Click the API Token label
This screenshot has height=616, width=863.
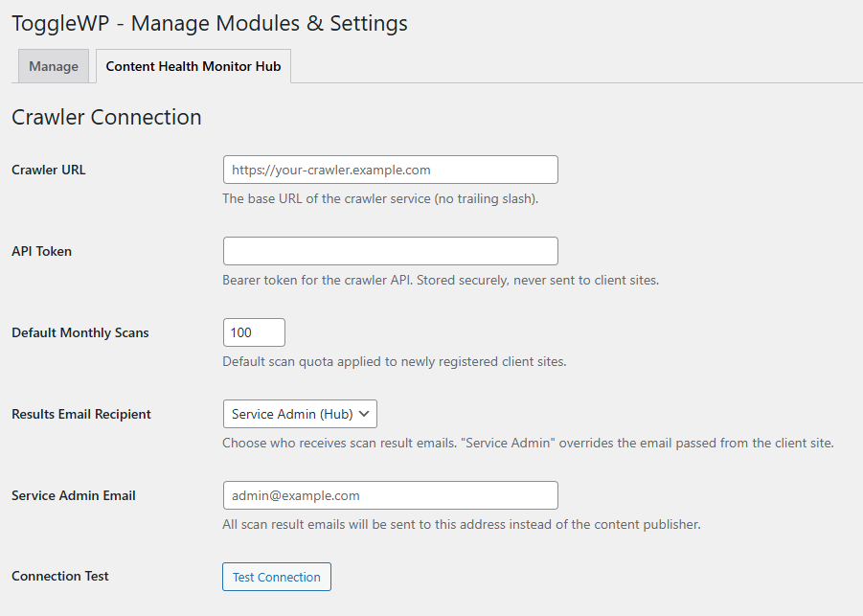pyautogui.click(x=42, y=252)
